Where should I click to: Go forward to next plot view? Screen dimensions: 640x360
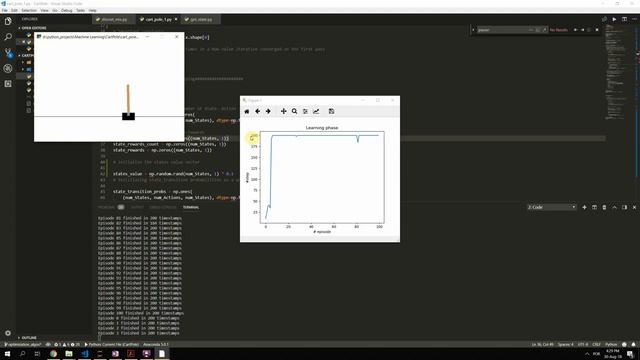pos(268,111)
